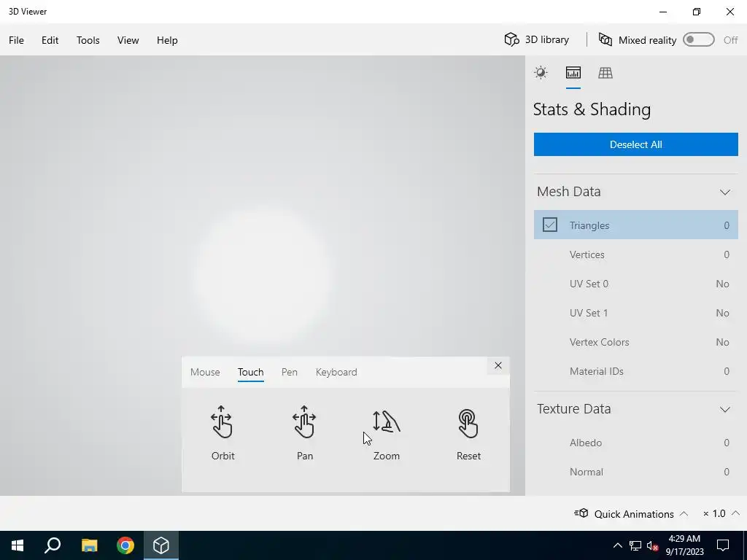Click the Mixed reality cube icon
The image size is (747, 560).
pos(605,39)
